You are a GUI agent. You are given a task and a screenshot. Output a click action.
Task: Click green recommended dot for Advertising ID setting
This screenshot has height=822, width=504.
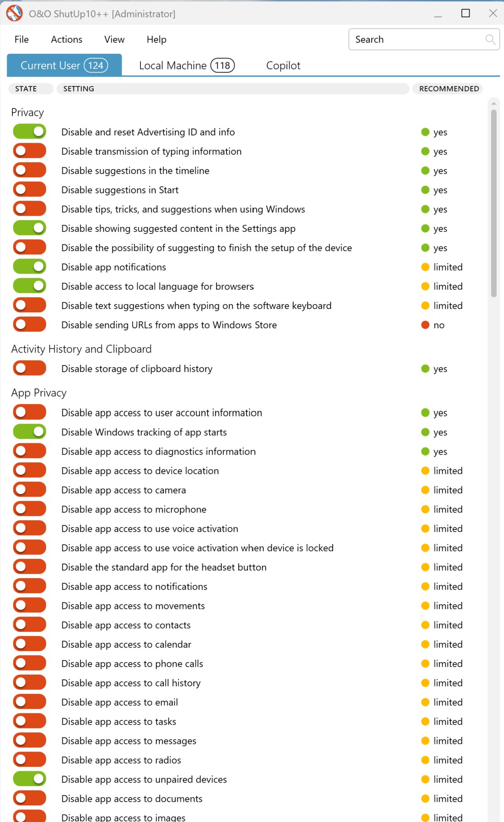pyautogui.click(x=425, y=132)
